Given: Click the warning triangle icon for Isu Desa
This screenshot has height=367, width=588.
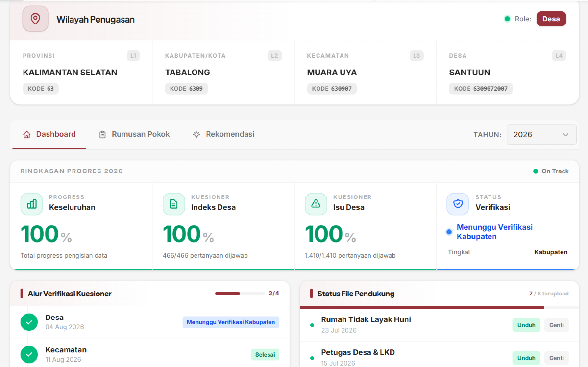Looking at the screenshot, I should [x=316, y=204].
